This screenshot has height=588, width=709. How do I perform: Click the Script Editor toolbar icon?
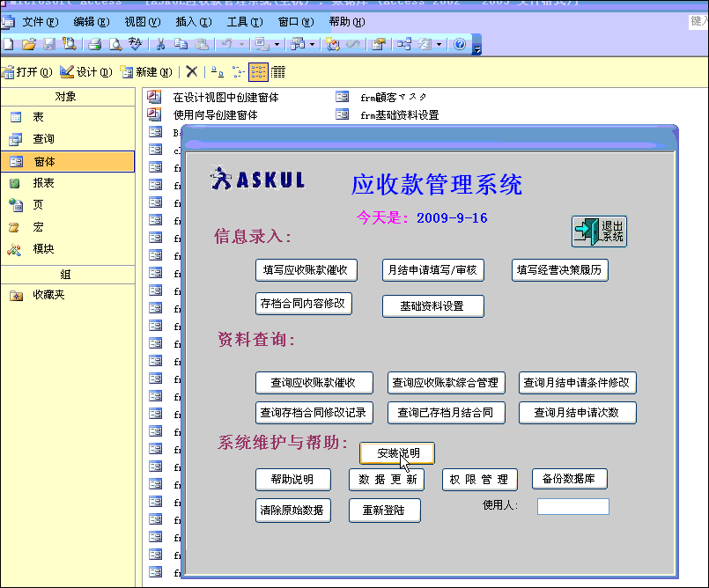tap(353, 44)
